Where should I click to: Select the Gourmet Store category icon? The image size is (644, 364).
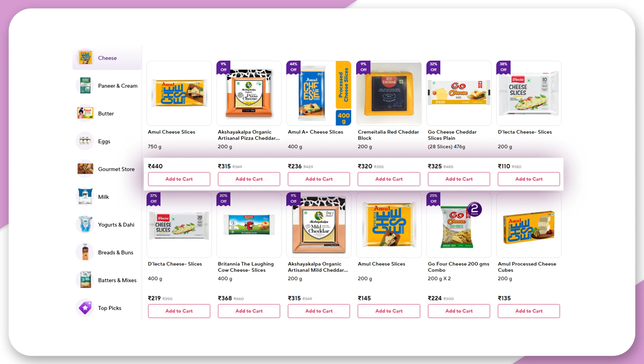tap(85, 169)
